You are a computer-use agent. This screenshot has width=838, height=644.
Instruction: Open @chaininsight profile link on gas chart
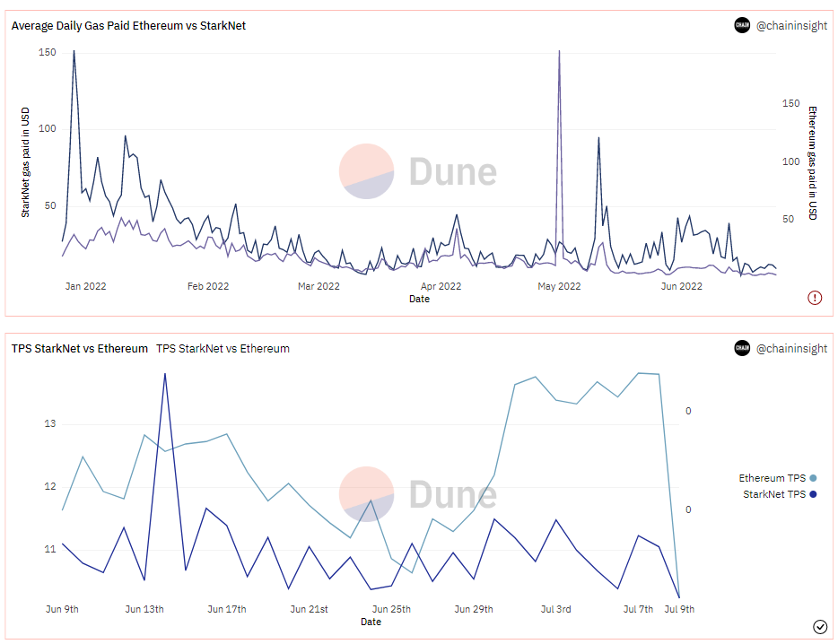pos(791,26)
